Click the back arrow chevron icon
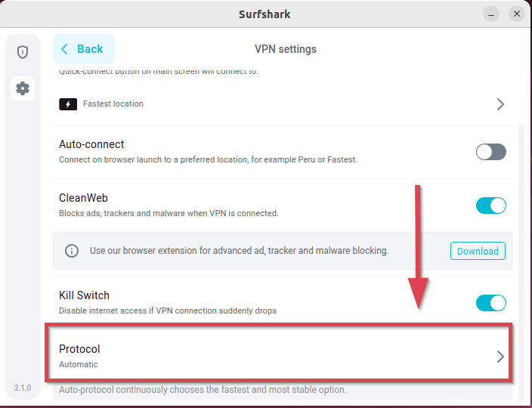532x408 pixels. click(x=64, y=49)
